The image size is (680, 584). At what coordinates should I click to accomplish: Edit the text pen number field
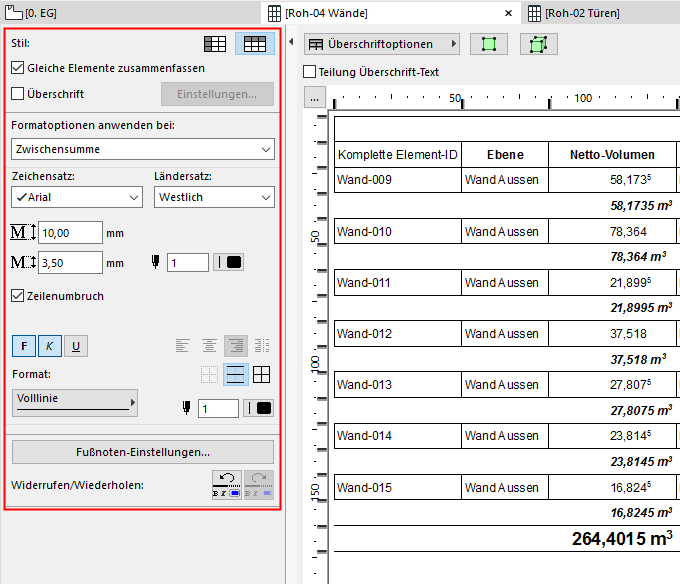point(188,263)
